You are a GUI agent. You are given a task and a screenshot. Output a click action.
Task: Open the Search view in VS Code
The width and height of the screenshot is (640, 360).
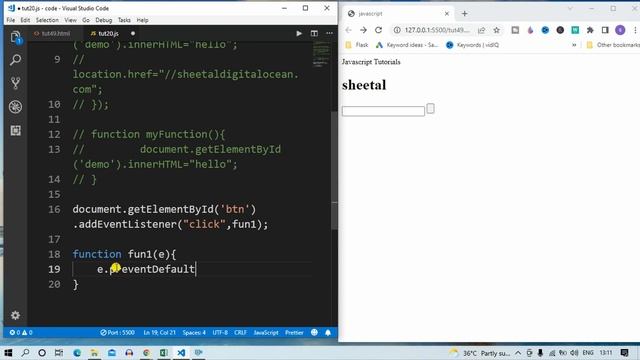coord(16,60)
